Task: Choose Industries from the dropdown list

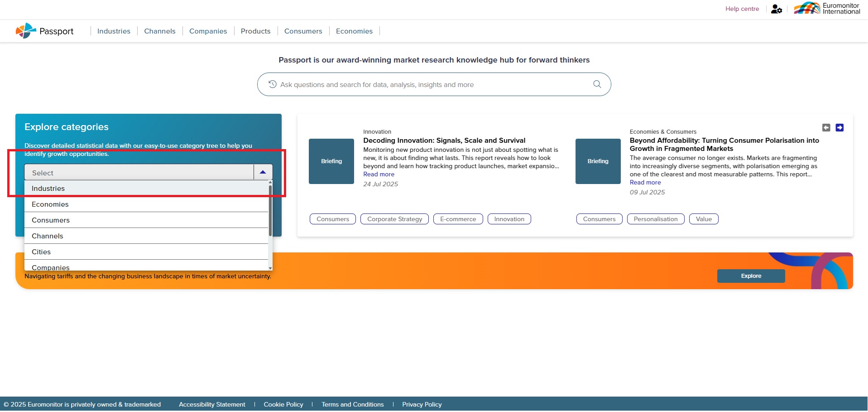Action: coord(48,189)
